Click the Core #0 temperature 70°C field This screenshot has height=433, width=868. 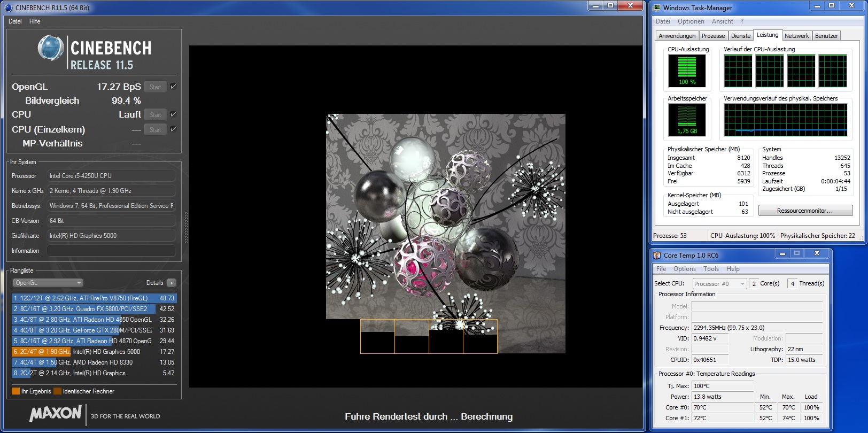pos(723,407)
